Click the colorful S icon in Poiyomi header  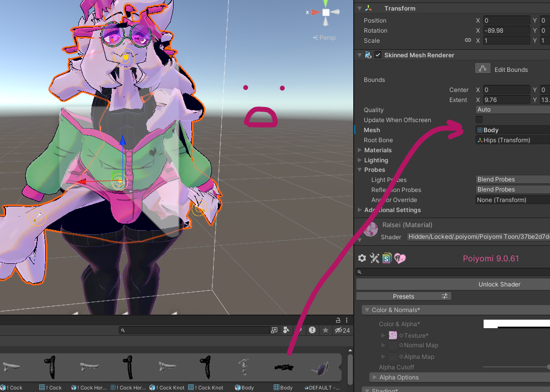(387, 258)
